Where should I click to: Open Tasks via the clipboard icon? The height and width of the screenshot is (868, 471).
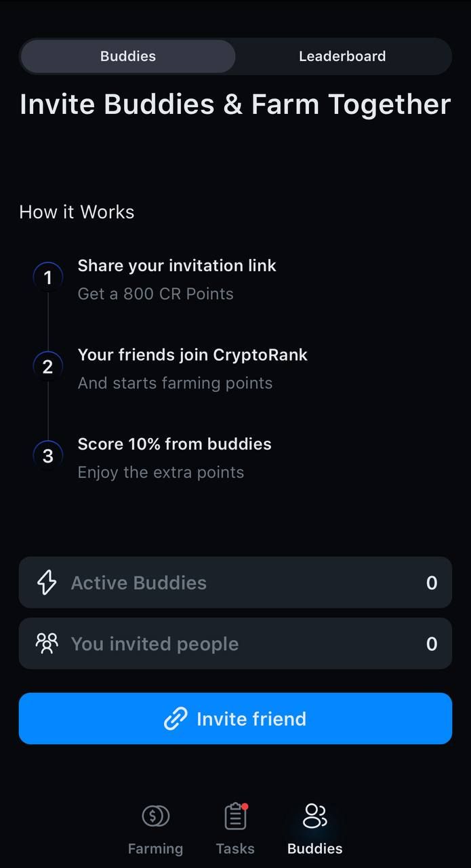point(234,816)
